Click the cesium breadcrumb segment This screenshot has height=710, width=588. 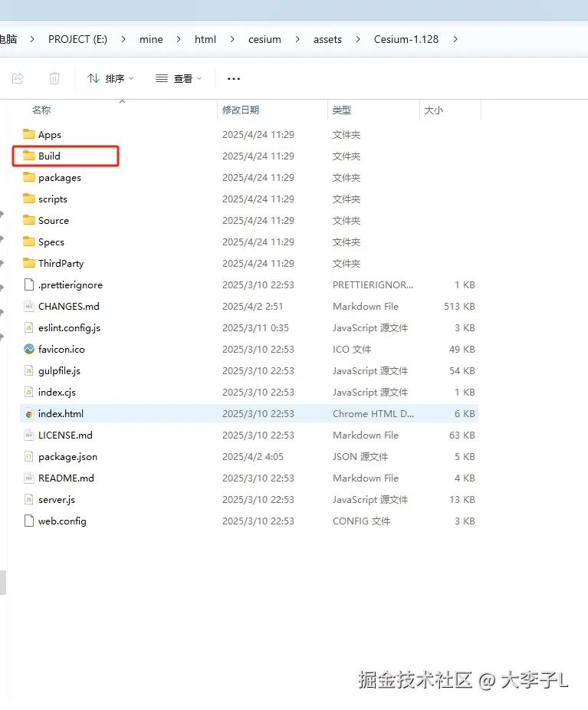[x=264, y=39]
